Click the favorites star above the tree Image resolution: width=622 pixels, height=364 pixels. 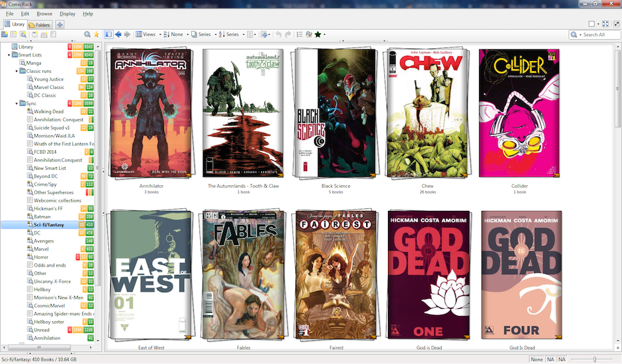click(96, 35)
